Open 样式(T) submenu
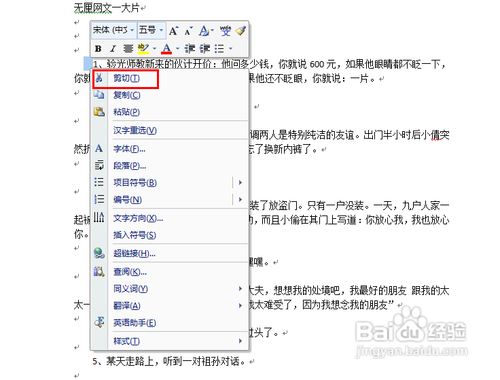The width and height of the screenshot is (500, 380). coord(170,341)
